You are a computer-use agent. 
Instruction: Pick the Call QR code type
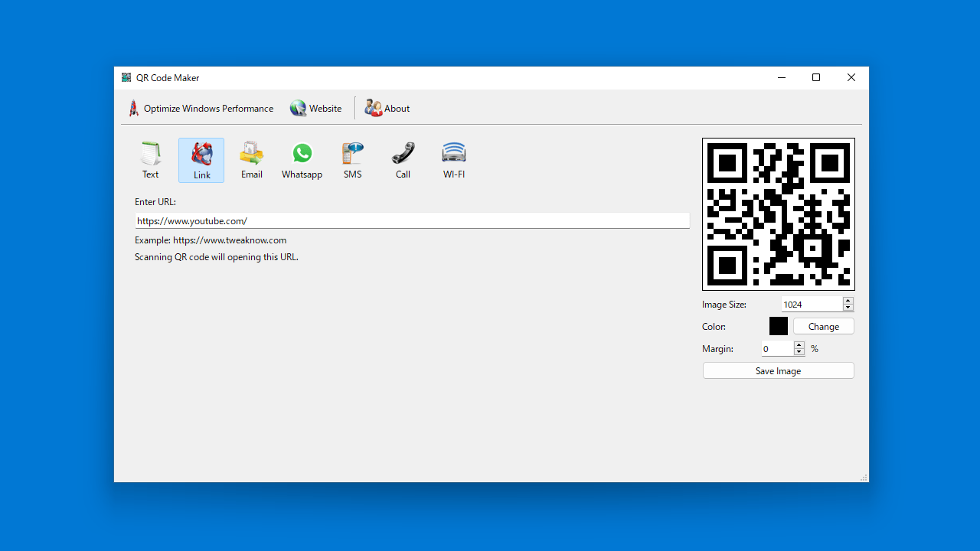coord(403,161)
